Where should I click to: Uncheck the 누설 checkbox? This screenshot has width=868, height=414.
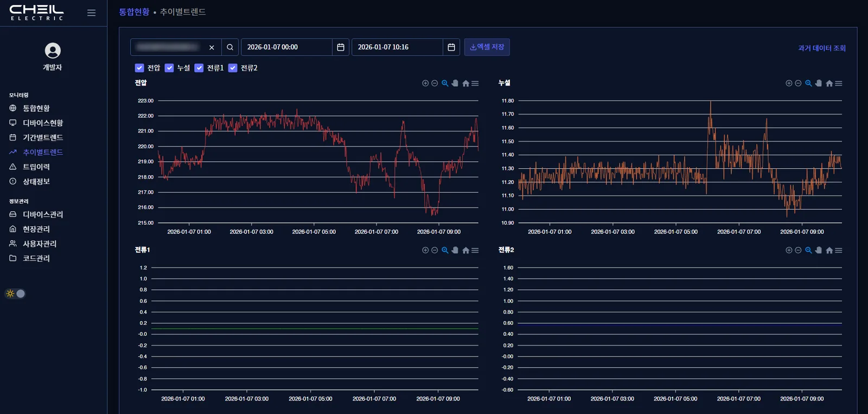(x=169, y=68)
